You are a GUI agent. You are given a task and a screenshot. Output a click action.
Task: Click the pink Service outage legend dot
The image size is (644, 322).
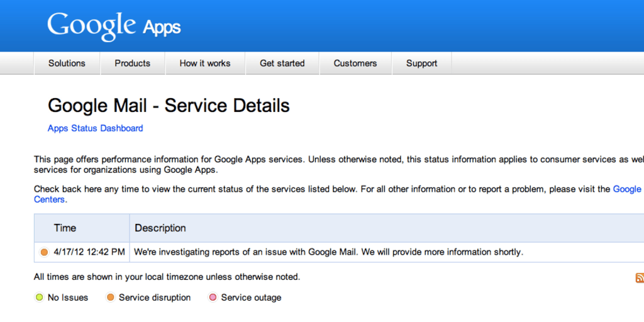click(x=213, y=297)
